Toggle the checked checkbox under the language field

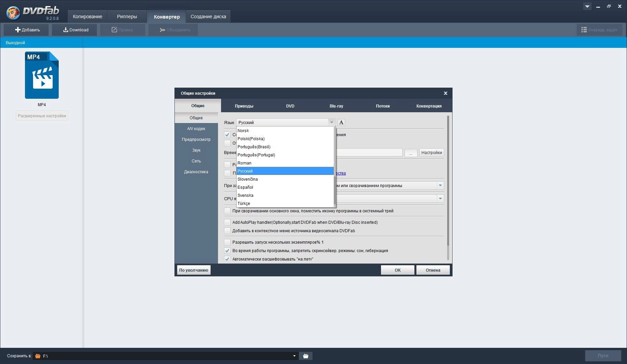[x=227, y=134]
